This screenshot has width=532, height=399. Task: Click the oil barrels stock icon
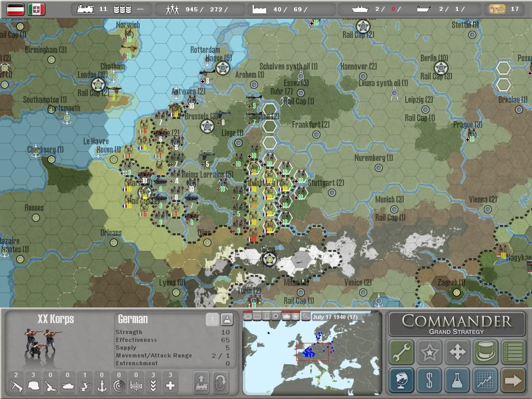(x=122, y=9)
